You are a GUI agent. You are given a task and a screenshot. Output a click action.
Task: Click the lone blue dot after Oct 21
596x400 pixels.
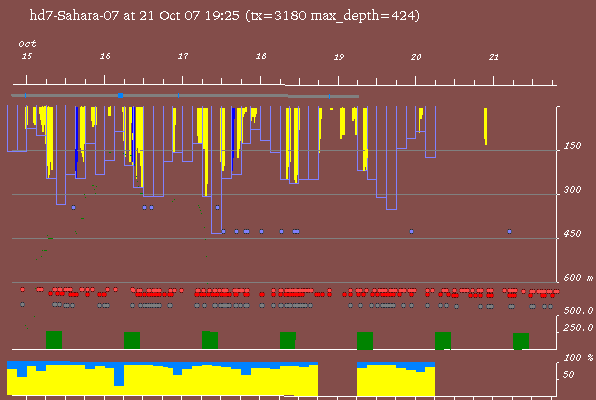click(x=509, y=231)
